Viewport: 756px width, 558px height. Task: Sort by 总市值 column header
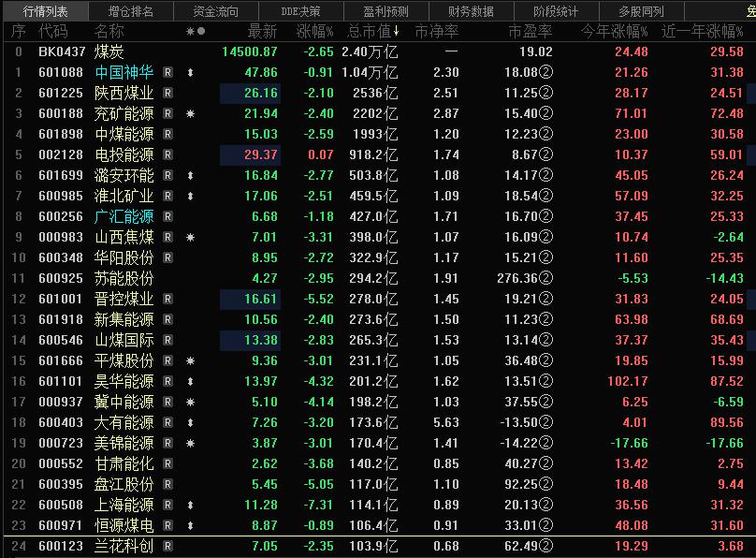(372, 31)
